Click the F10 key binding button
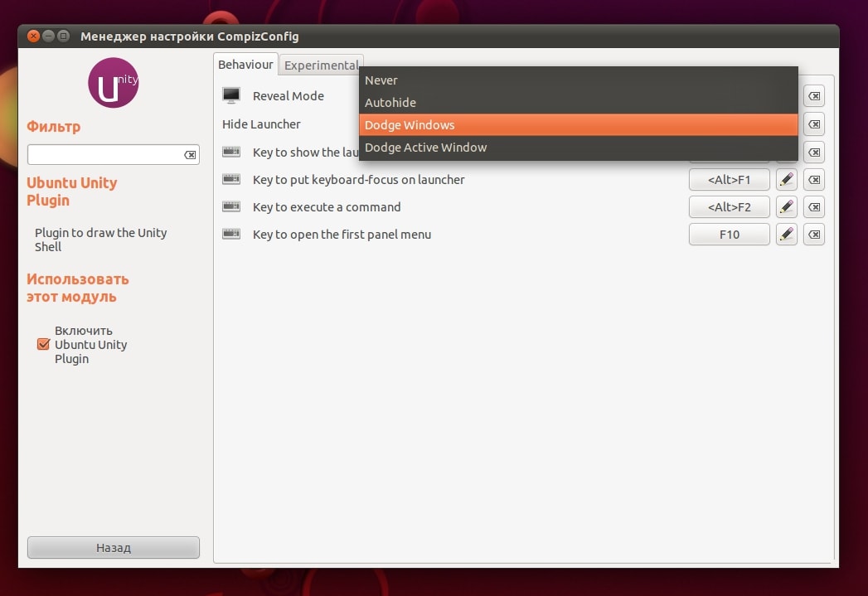Screen dimensions: 868x596 [729, 234]
